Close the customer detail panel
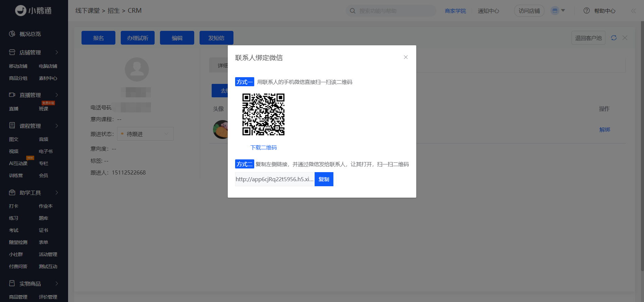 [x=625, y=38]
